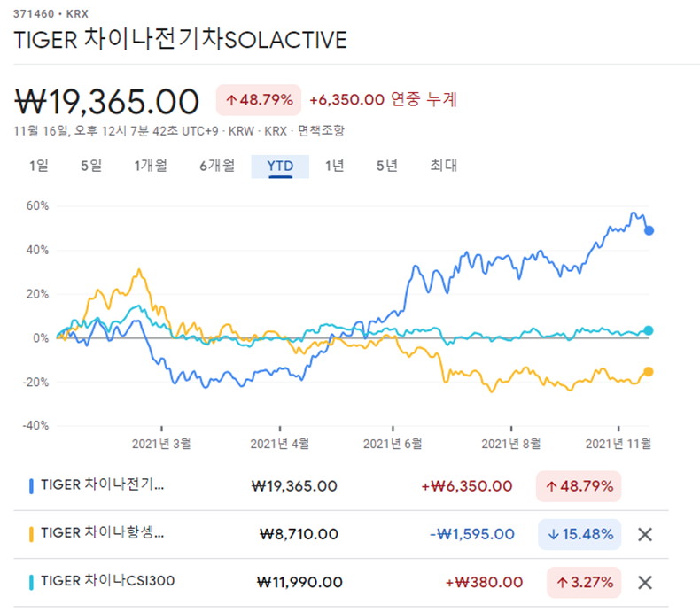This screenshot has height=612, width=700.
Task: Switch chart to 1년 range
Action: pos(334,166)
